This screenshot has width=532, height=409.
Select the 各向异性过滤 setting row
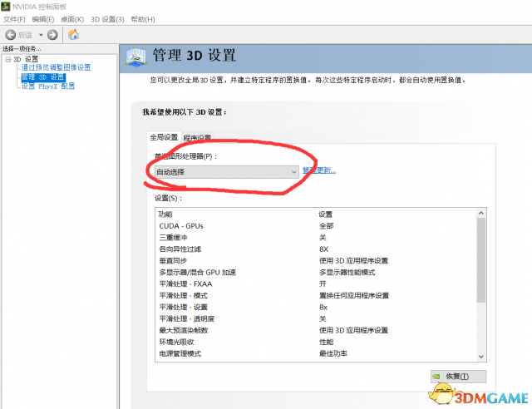(316, 249)
